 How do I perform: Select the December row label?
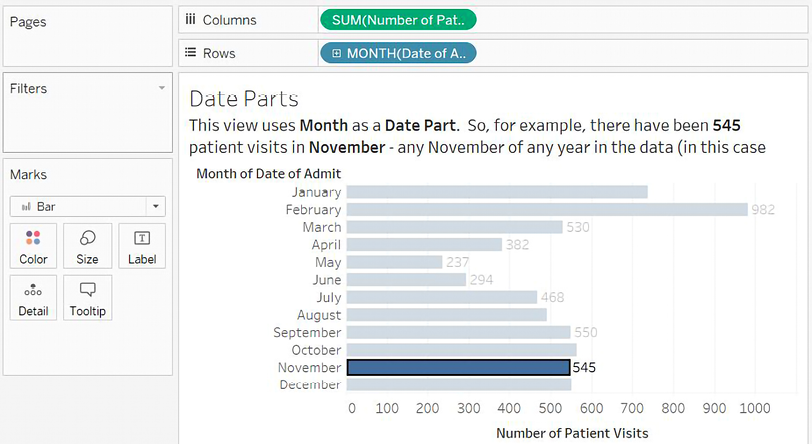pyautogui.click(x=310, y=385)
